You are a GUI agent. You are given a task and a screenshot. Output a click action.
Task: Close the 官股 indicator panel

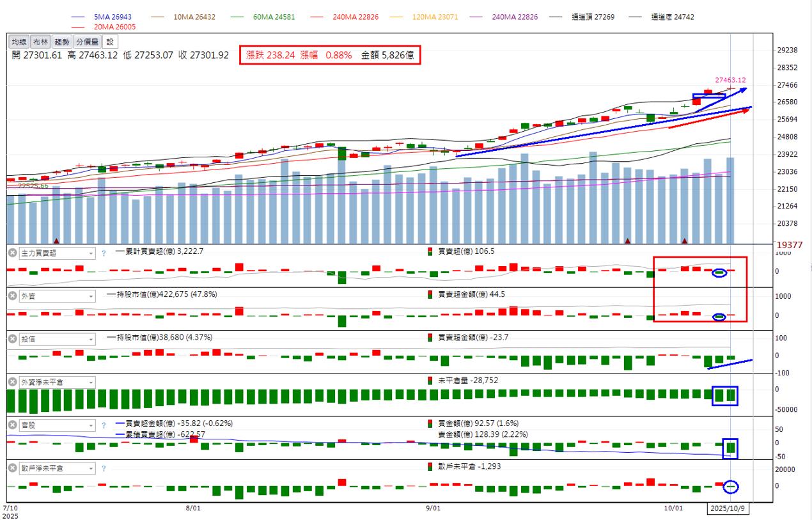[x=12, y=425]
